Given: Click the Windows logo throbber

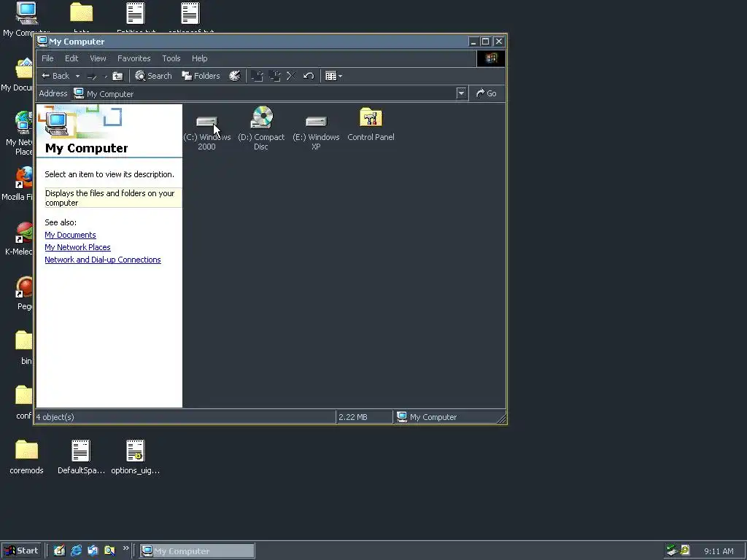Looking at the screenshot, I should click(x=491, y=58).
